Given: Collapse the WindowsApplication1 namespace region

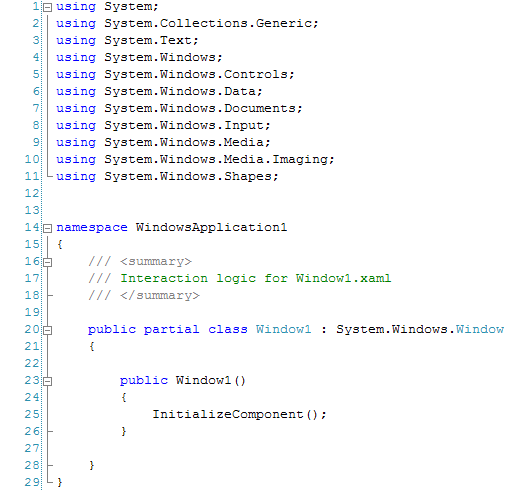Looking at the screenshot, I should click(x=48, y=228).
